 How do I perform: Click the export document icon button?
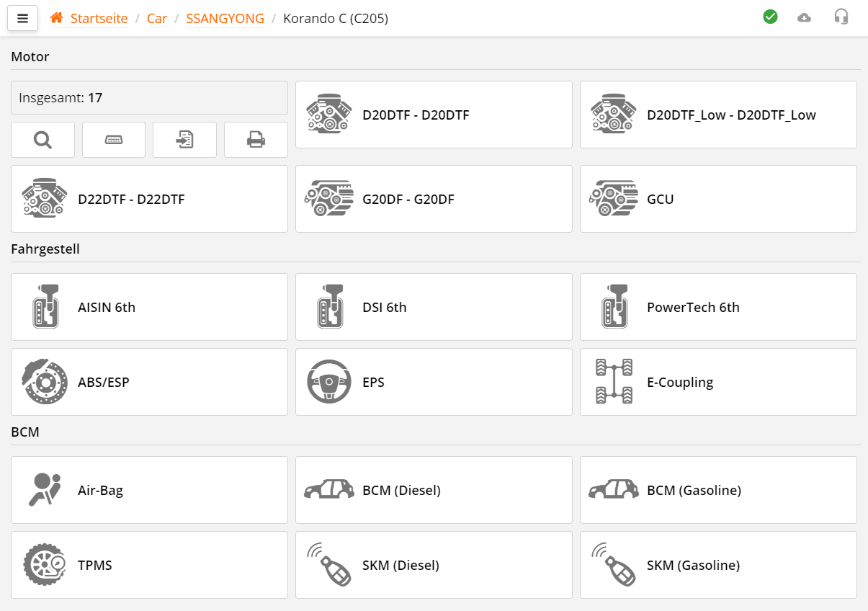pyautogui.click(x=184, y=140)
